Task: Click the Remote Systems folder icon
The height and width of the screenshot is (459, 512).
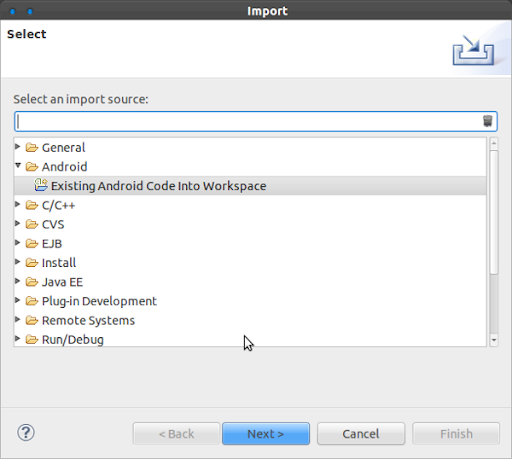Action: tap(32, 320)
